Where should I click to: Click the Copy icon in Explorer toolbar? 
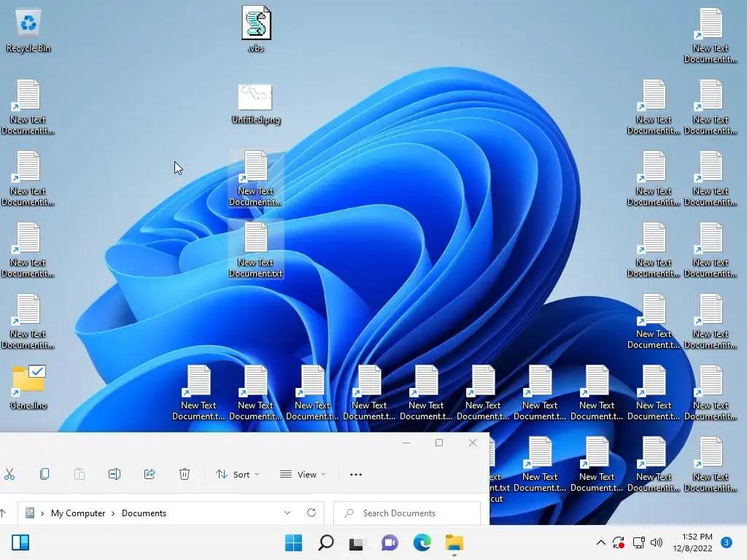44,474
